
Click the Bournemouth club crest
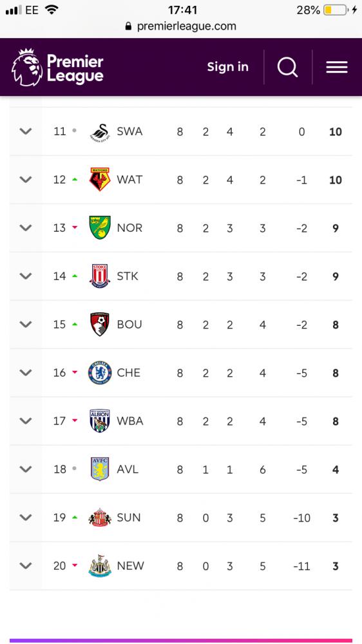[x=100, y=325]
